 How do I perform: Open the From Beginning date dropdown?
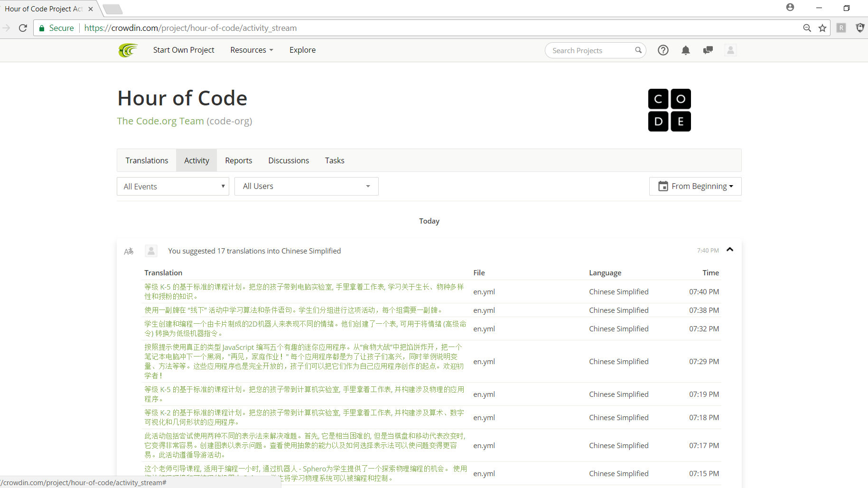tap(695, 186)
